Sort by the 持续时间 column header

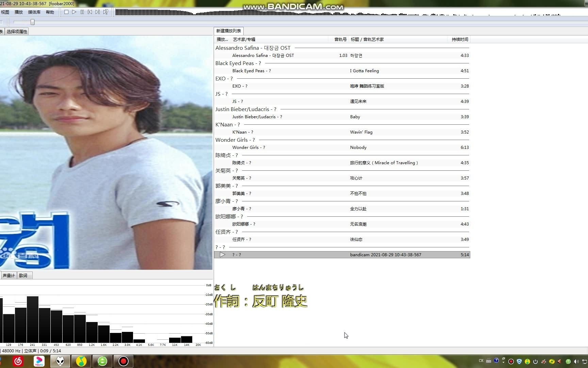[459, 40]
